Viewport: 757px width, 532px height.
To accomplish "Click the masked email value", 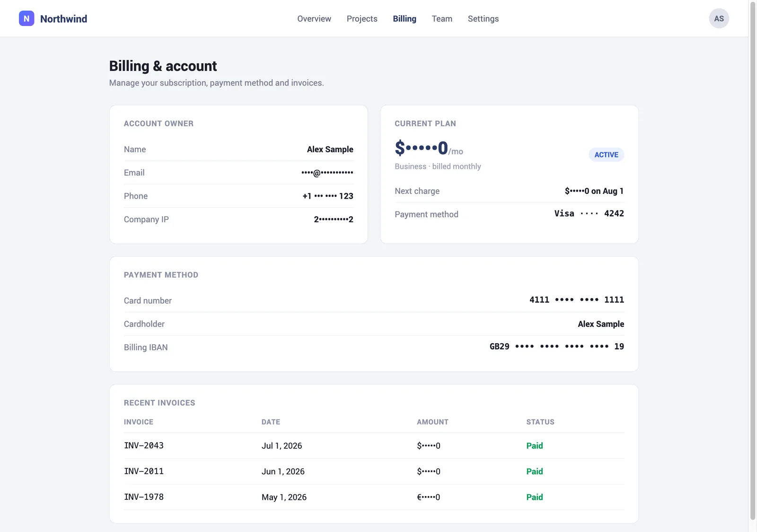I will coord(327,173).
